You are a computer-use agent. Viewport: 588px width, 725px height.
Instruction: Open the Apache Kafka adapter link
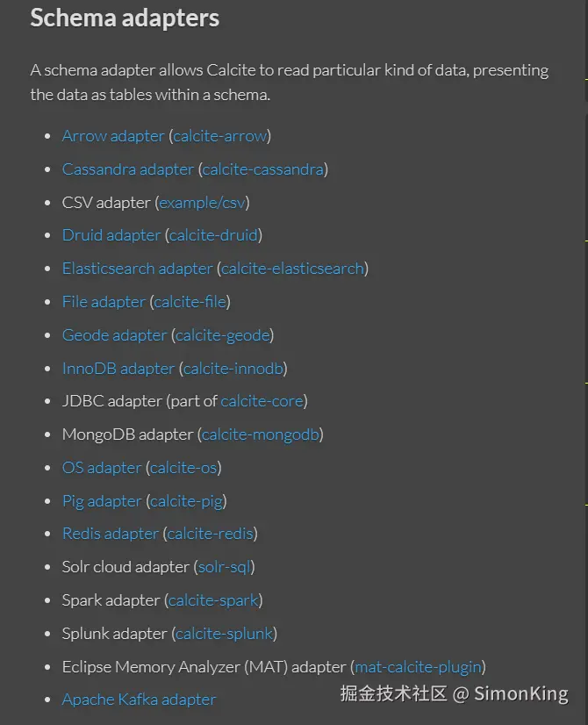(x=139, y=700)
